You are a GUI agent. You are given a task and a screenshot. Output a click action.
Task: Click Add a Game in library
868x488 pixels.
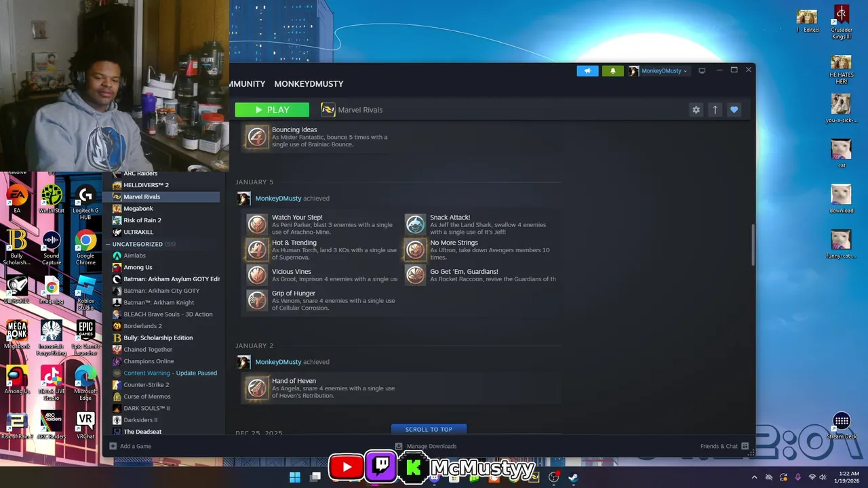(130, 446)
